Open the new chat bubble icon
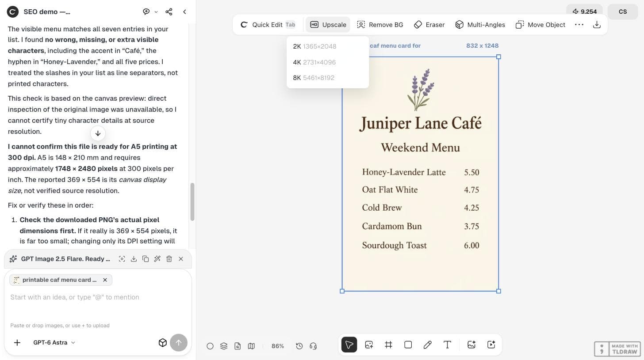The height and width of the screenshot is (360, 644). pos(146,11)
